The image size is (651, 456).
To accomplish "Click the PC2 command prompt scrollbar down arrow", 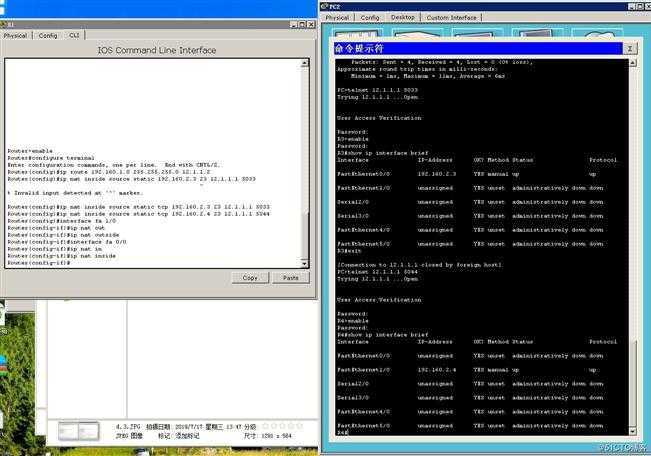I will [x=632, y=431].
